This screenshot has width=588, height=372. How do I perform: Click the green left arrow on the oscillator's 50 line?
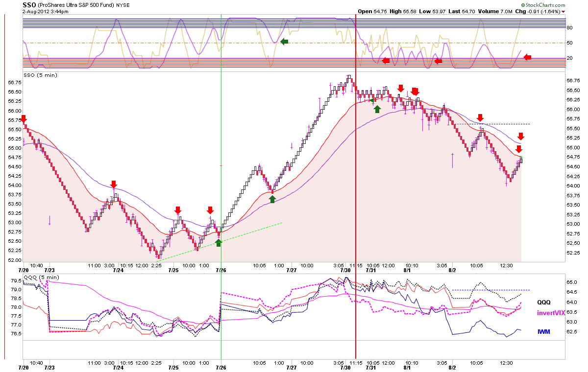[284, 42]
